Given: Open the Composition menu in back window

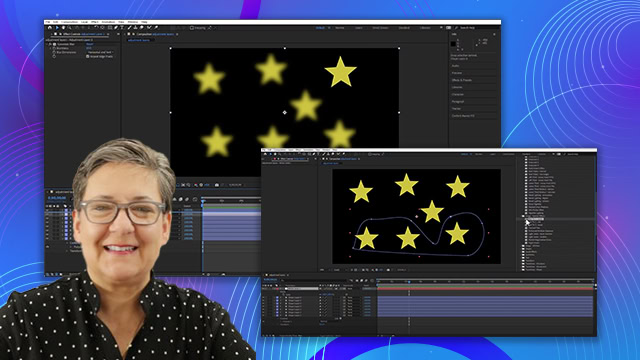Looking at the screenshot, I should (x=69, y=22).
